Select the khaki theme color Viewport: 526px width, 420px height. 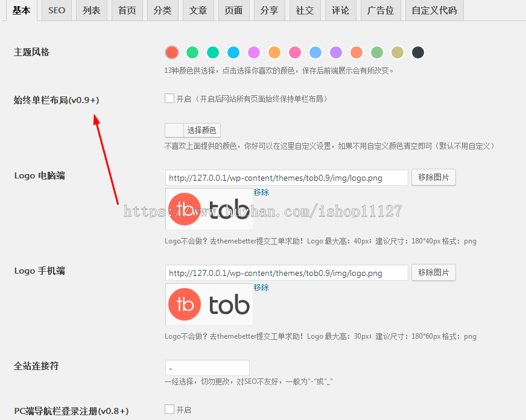[398, 52]
